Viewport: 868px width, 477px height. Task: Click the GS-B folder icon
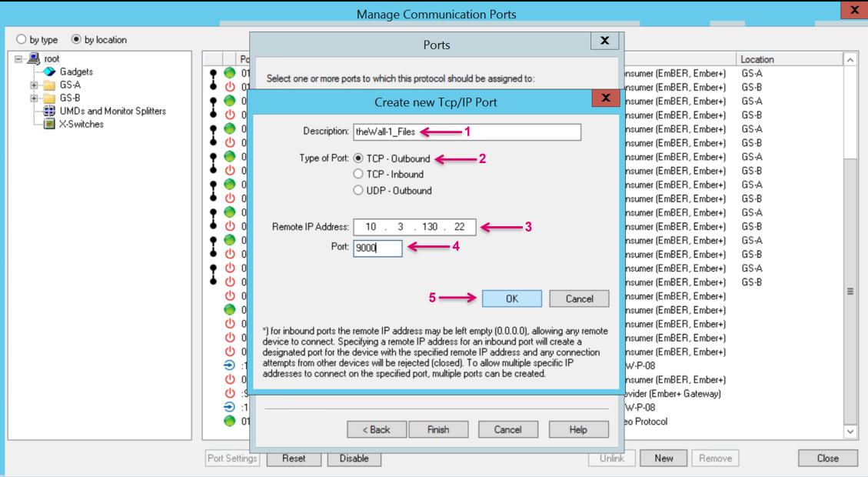coord(49,98)
